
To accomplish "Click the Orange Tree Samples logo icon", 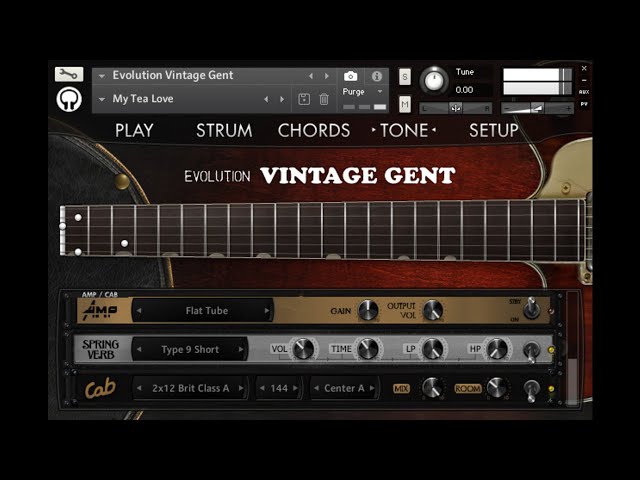I will 69,99.
